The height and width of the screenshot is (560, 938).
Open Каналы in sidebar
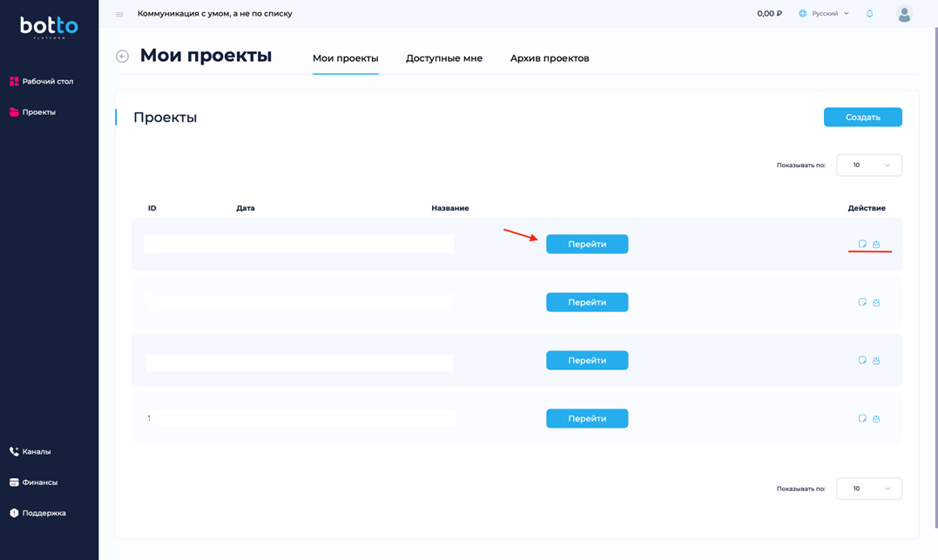[36, 451]
